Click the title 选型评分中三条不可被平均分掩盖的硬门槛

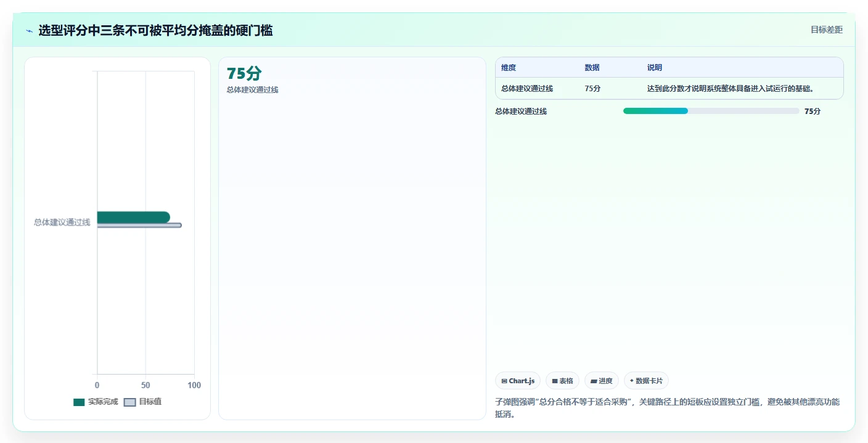click(155, 30)
